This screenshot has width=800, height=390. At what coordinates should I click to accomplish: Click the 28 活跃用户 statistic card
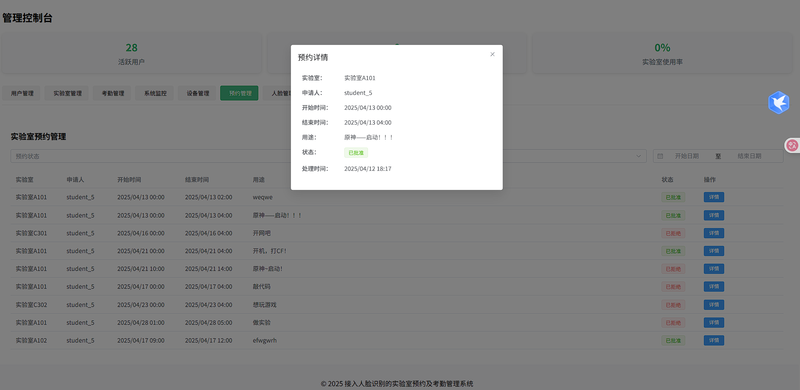pyautogui.click(x=132, y=54)
